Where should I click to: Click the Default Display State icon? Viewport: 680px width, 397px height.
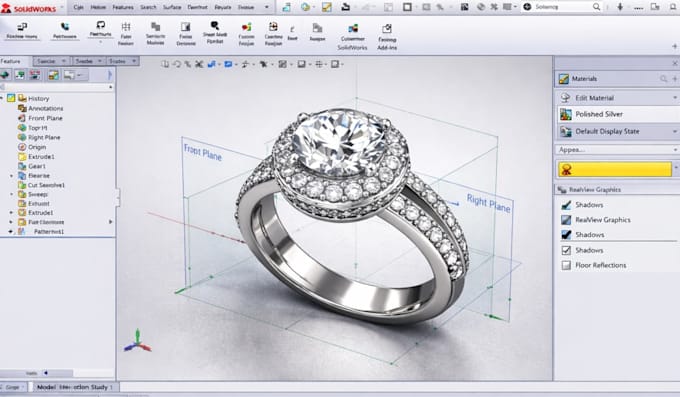566,131
